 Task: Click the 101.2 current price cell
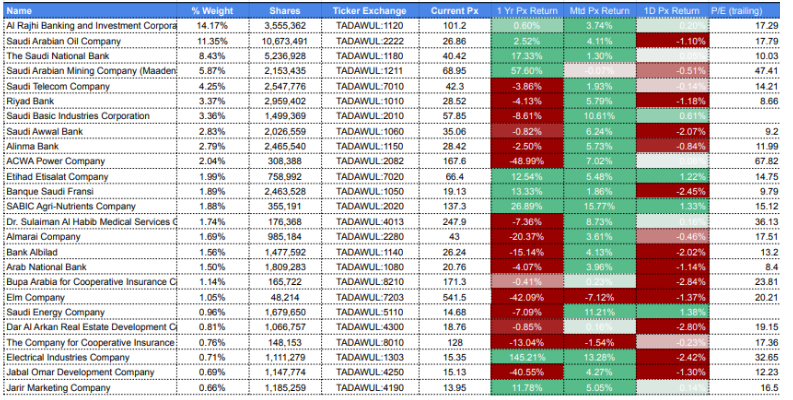[x=455, y=26]
